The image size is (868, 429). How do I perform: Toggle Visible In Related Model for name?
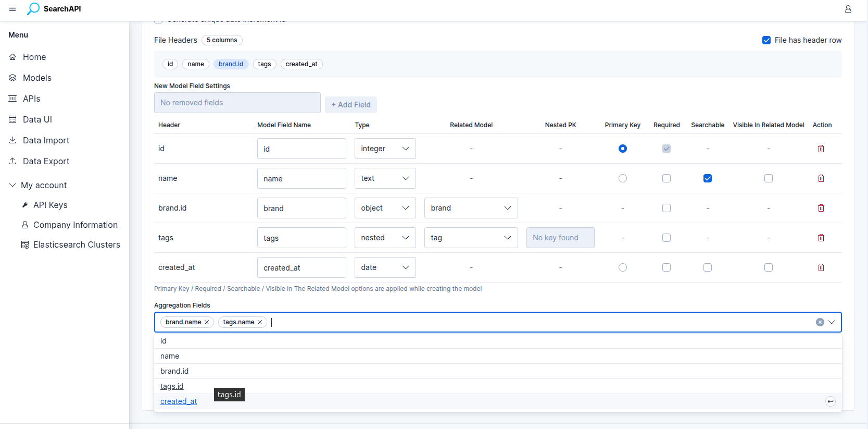pos(769,178)
